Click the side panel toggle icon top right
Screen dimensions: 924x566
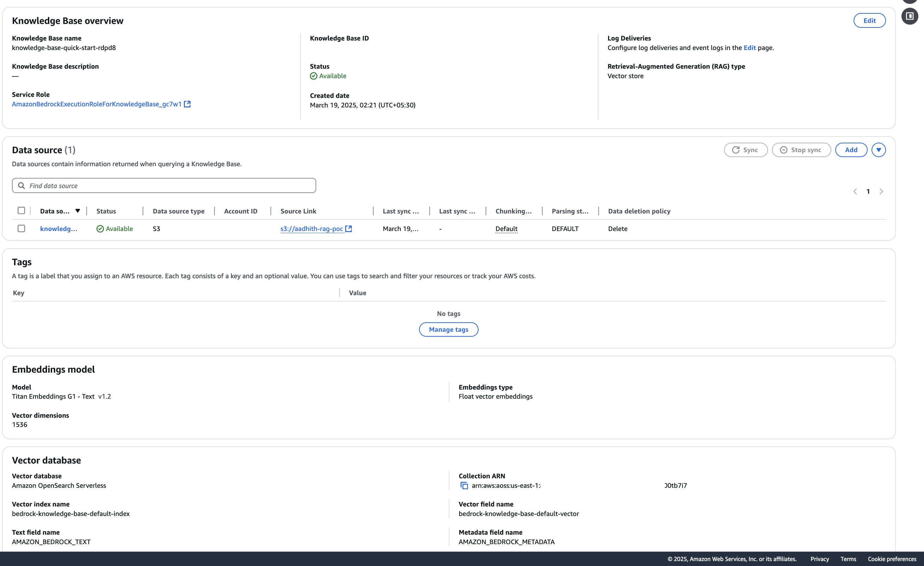click(909, 16)
